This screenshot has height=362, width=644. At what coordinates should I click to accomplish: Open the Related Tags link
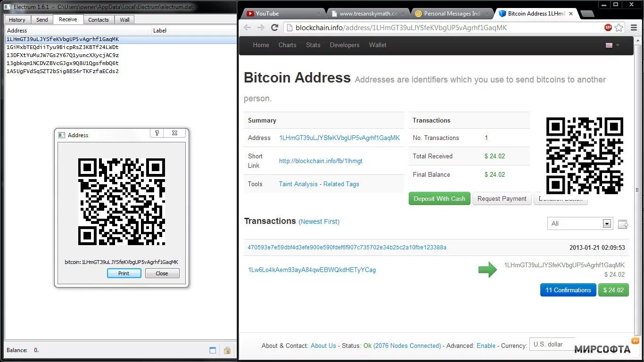[x=341, y=184]
